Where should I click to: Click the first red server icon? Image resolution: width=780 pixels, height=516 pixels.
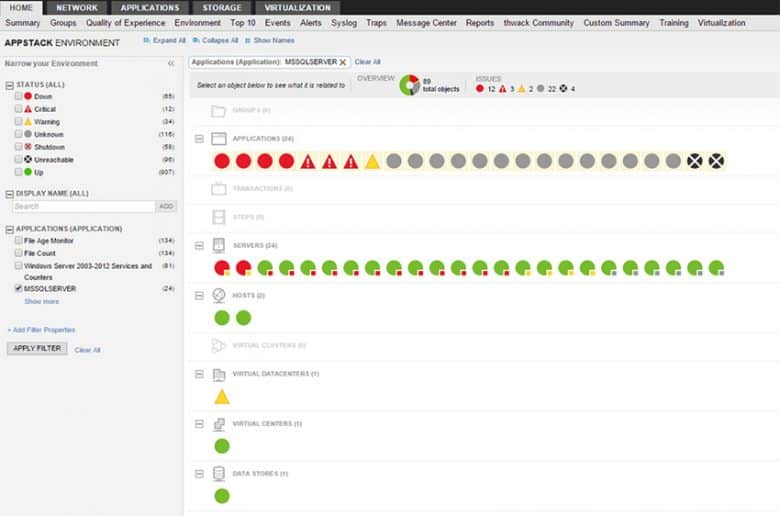(222, 268)
